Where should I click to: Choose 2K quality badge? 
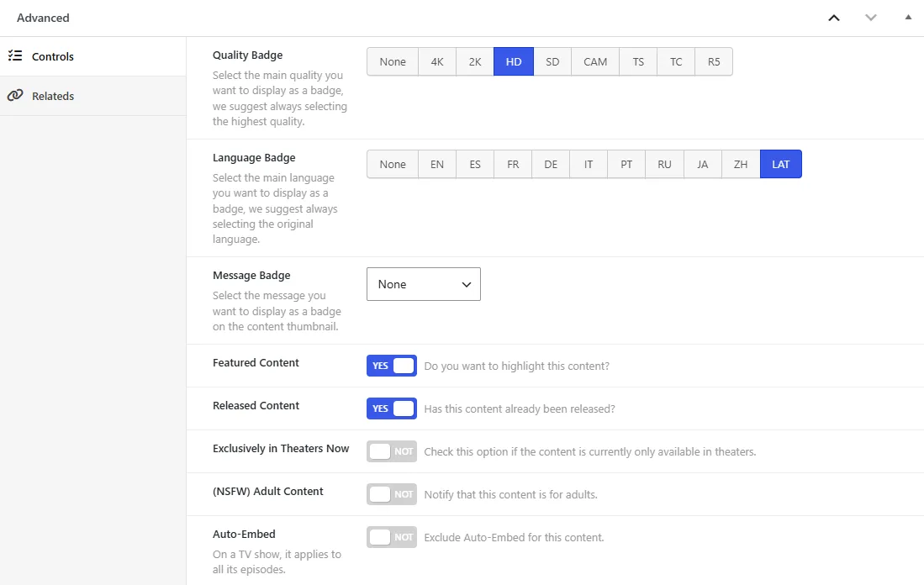pos(475,62)
